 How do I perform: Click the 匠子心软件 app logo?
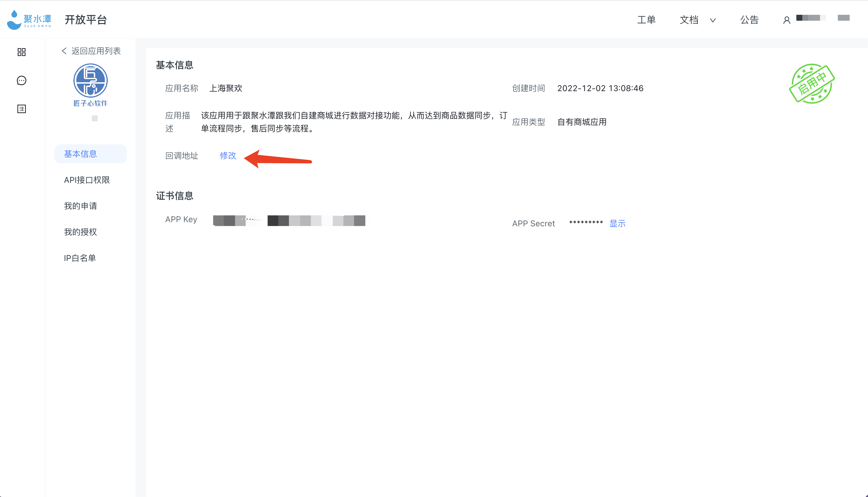[x=91, y=80]
